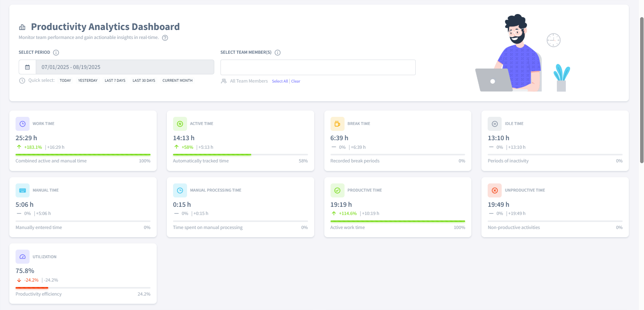Click the calendar icon beside date range
This screenshot has width=644, height=310.
27,67
